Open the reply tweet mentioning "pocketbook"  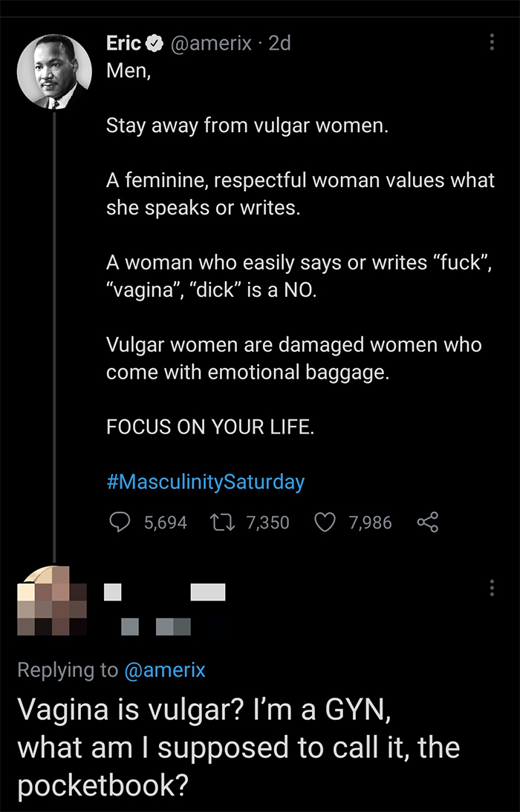coord(238,747)
